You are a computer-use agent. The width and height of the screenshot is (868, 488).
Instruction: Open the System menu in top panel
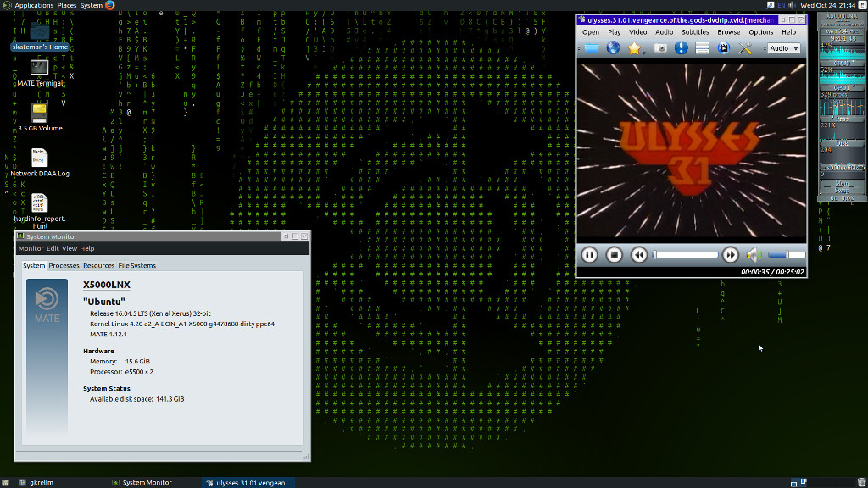(91, 5)
